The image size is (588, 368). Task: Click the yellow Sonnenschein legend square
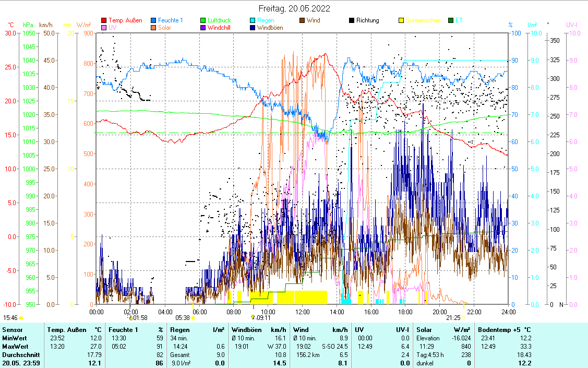401,21
